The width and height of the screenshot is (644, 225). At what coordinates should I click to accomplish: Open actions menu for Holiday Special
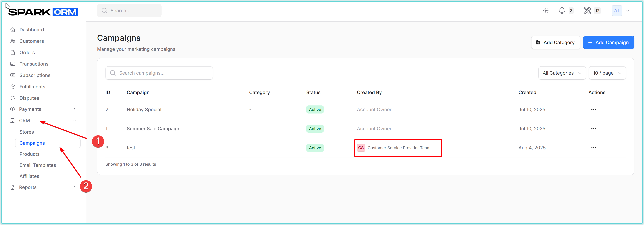coord(593,109)
